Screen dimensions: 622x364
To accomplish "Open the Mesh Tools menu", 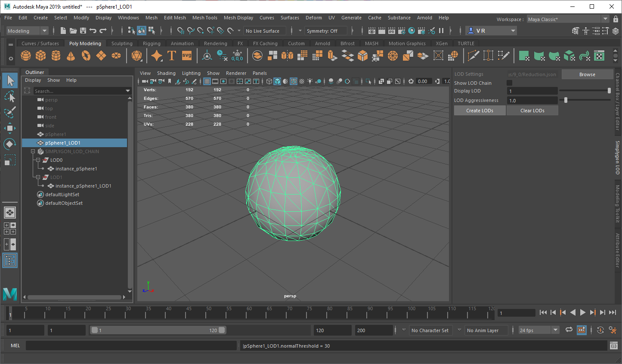I will click(204, 18).
